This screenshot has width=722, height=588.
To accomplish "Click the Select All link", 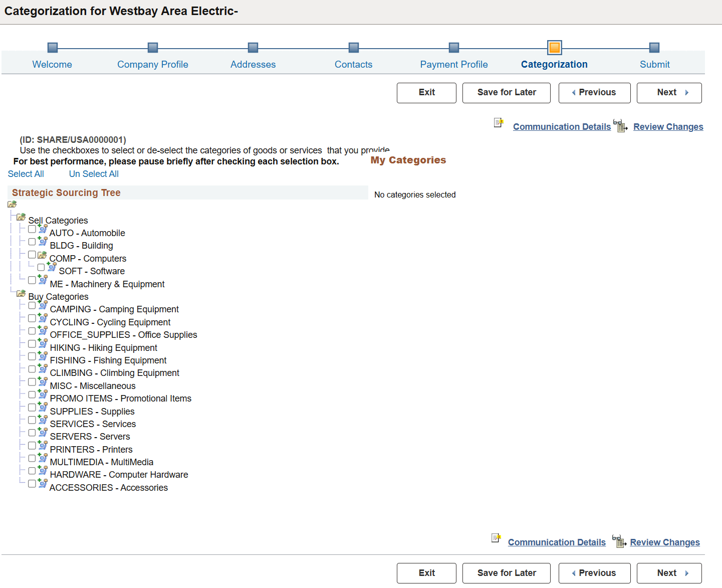I will (x=26, y=173).
